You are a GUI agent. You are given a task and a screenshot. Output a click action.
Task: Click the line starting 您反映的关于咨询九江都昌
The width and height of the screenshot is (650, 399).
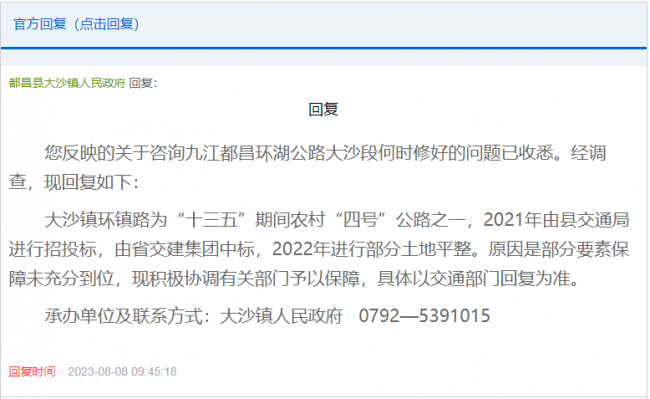pyautogui.click(x=325, y=153)
